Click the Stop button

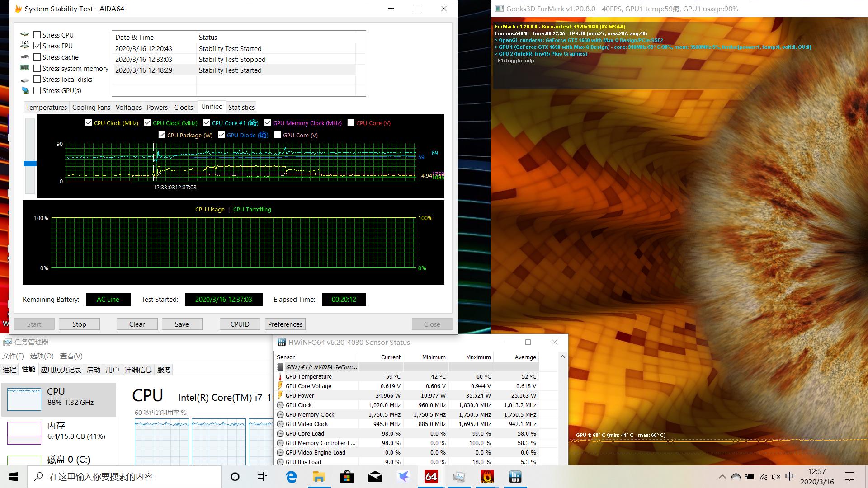click(x=79, y=324)
